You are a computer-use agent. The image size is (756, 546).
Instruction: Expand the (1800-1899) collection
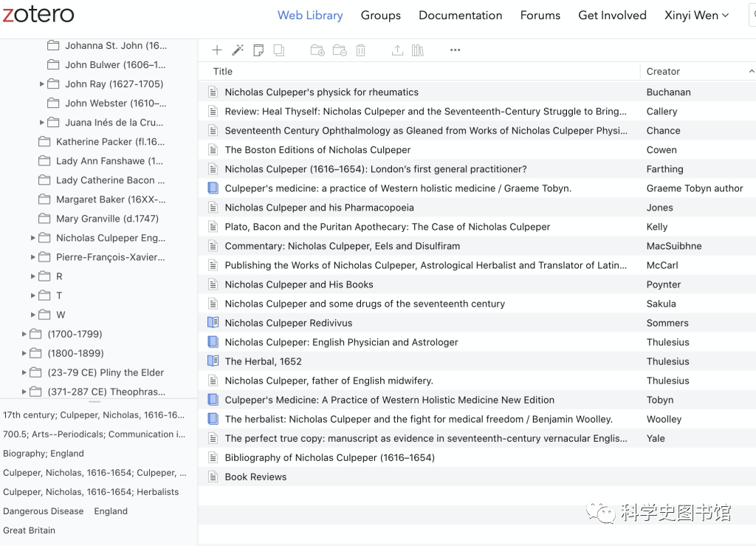24,353
